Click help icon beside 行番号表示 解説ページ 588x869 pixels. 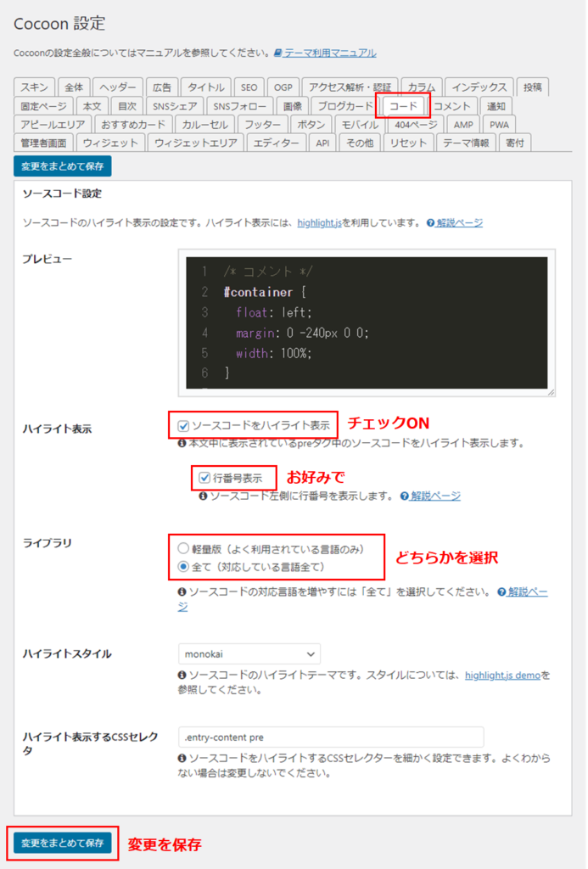click(x=405, y=496)
